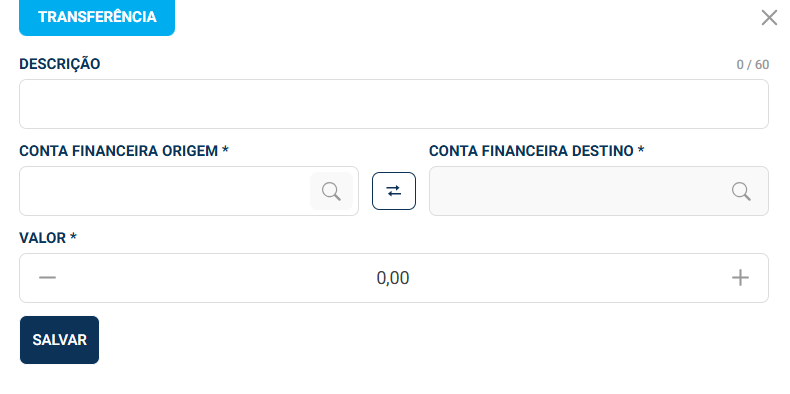
Task: Increase the Valor with plus icon
Action: pos(740,278)
